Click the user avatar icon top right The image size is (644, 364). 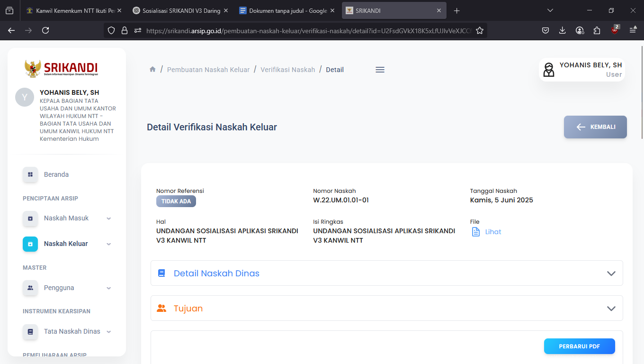(549, 70)
